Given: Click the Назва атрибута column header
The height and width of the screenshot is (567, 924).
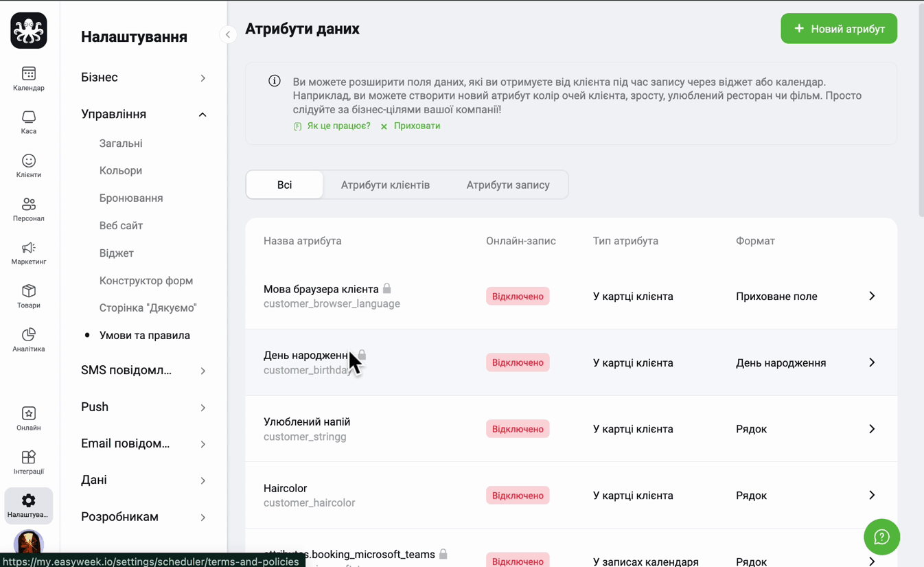Looking at the screenshot, I should pyautogui.click(x=302, y=241).
